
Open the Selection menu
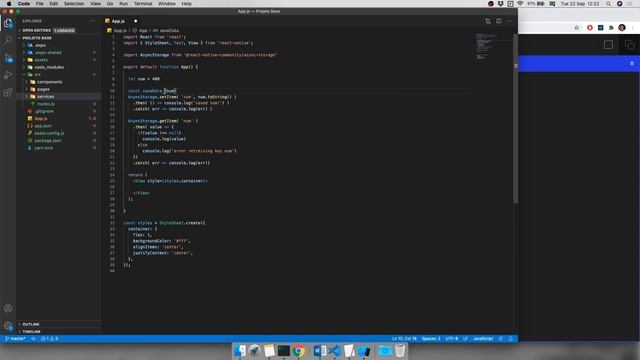pos(73,4)
